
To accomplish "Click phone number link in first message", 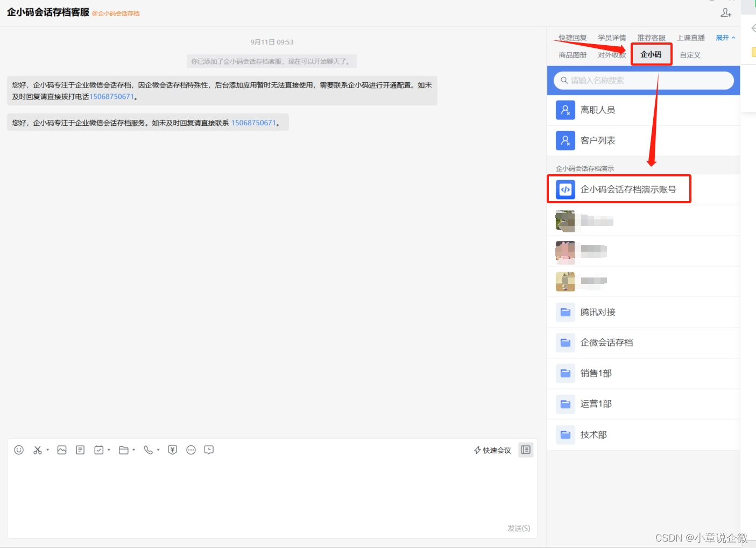I will pos(111,97).
